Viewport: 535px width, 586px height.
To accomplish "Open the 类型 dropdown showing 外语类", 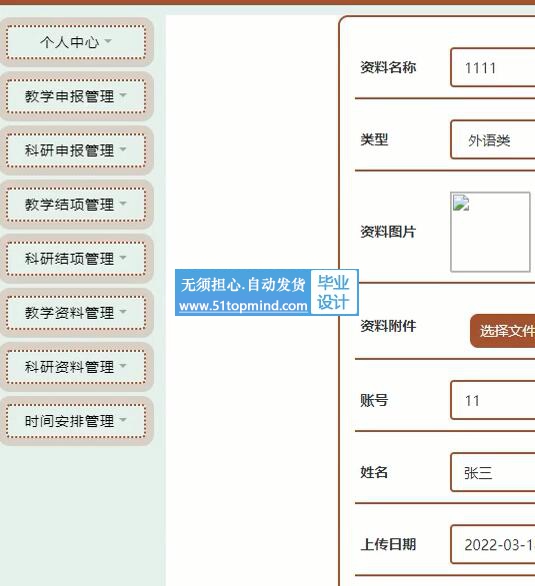I will coord(493,140).
